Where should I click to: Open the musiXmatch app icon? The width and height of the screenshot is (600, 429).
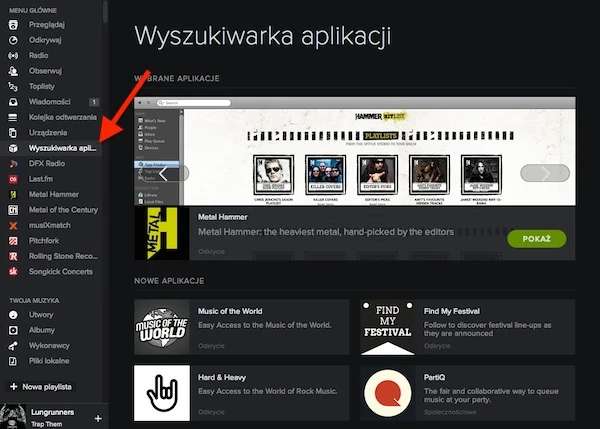[x=13, y=225]
